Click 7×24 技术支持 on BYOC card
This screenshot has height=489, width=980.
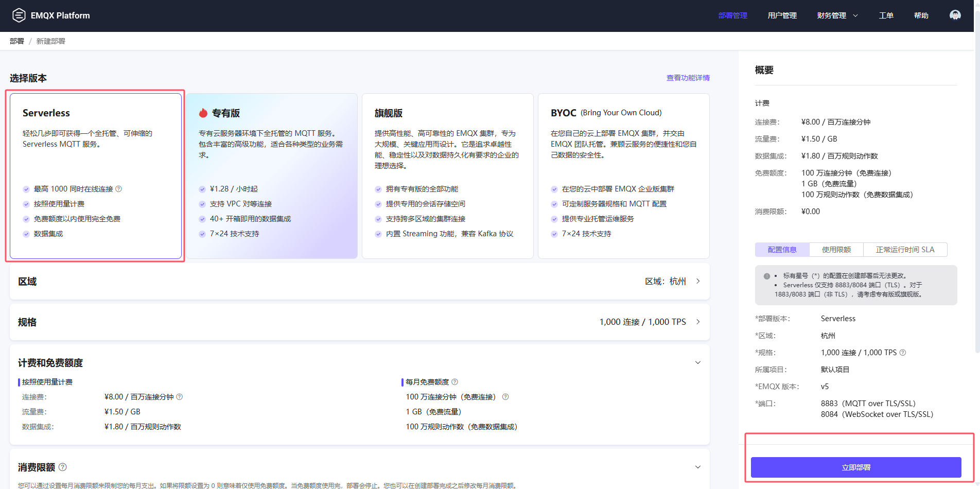tap(587, 234)
